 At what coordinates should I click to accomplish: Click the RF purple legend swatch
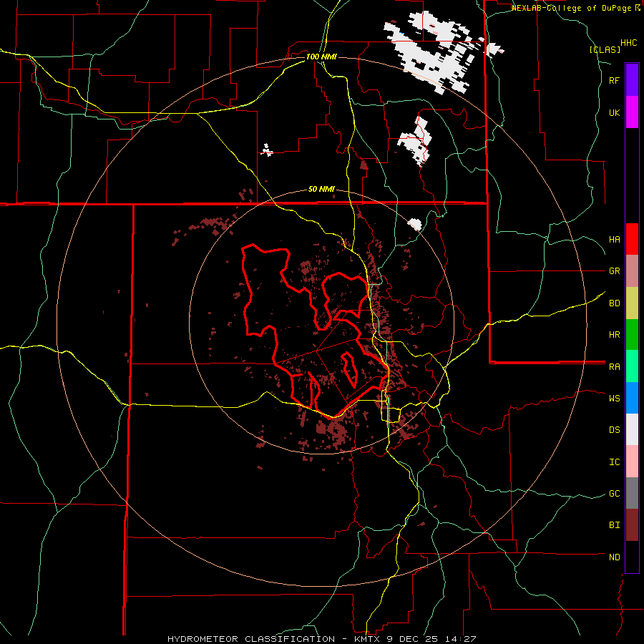632,80
